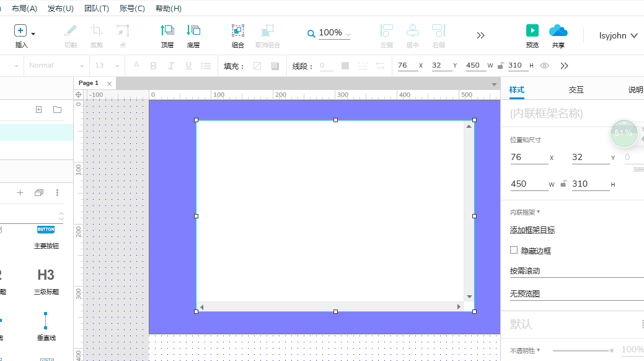Send widget to back with 底层
The image size is (644, 361).
click(x=193, y=30)
